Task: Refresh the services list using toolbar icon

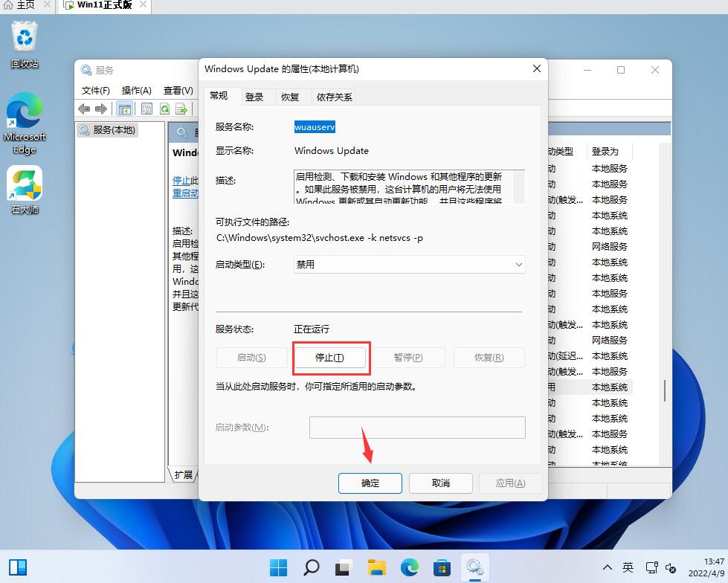Action: [x=164, y=109]
